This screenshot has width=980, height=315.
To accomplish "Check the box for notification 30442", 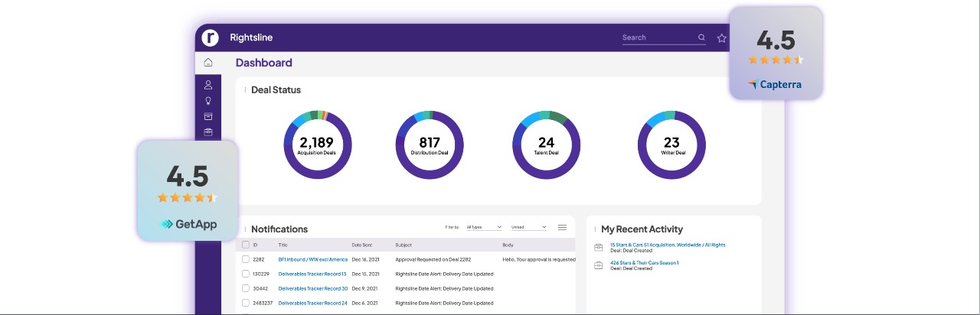I will [246, 288].
